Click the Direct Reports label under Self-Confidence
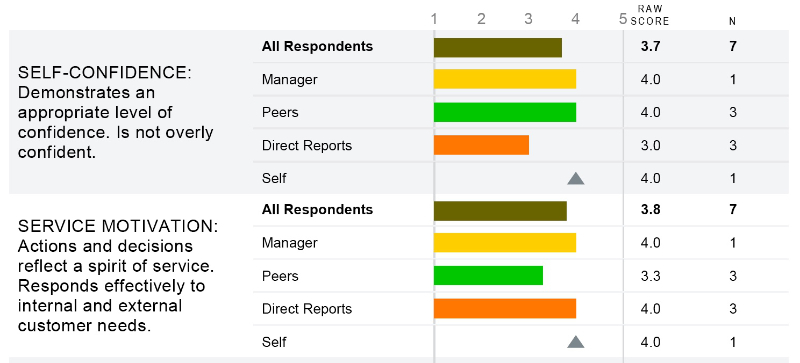800x363 pixels. 307,146
